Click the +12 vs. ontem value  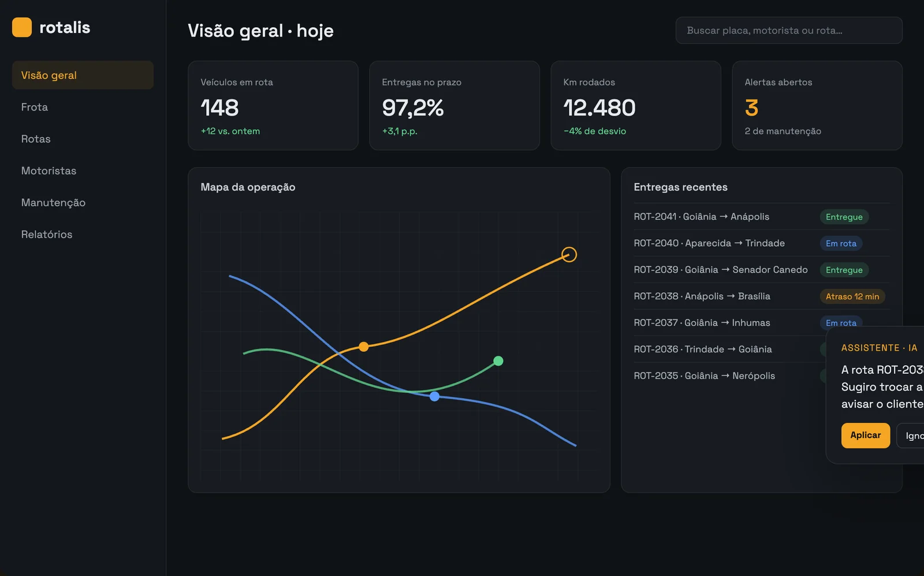(230, 131)
